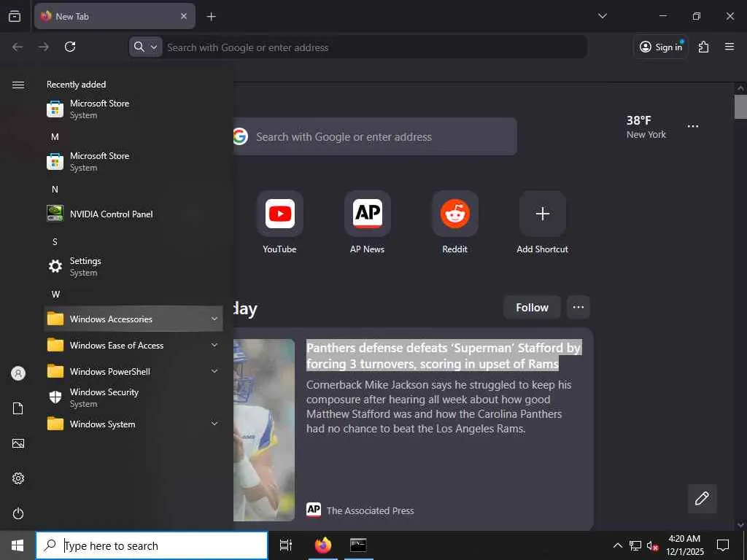Viewport: 747px width, 560px height.
Task: Expand Windows PowerShell folder
Action: (x=133, y=371)
